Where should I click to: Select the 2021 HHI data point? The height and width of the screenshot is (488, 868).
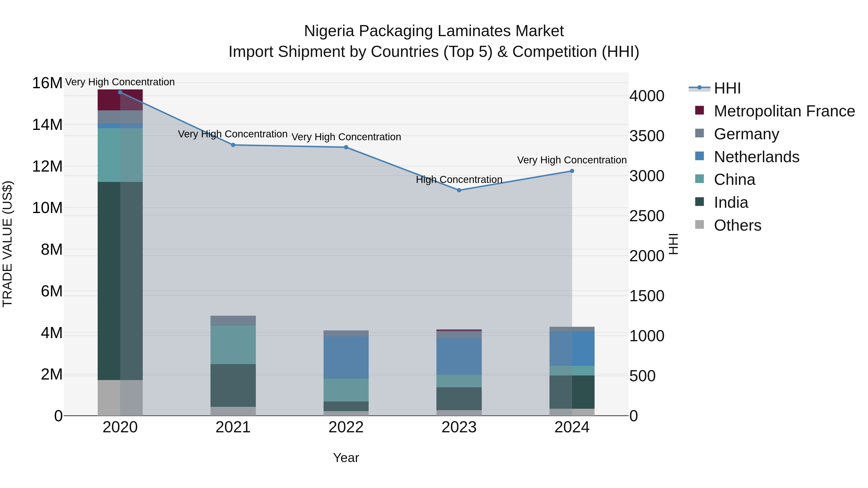233,145
